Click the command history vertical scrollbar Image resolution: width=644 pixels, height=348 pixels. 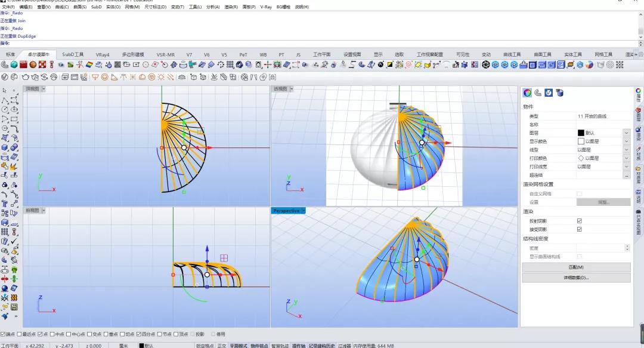[x=640, y=24]
